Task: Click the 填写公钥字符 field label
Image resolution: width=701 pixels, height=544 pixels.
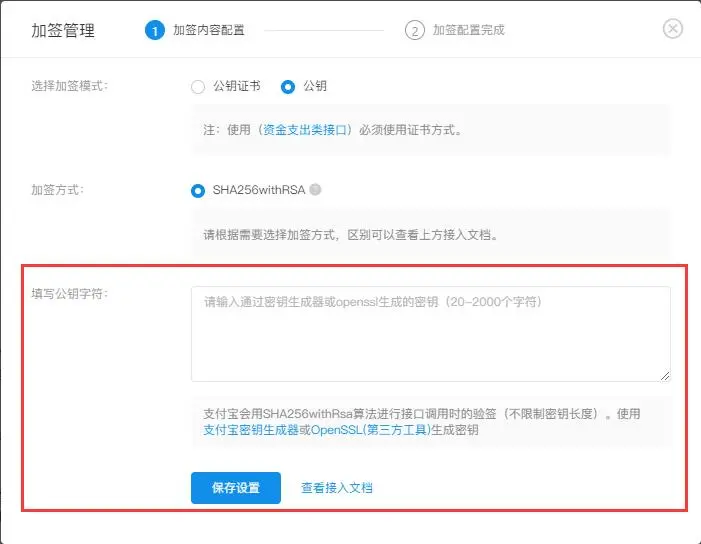Action: click(x=69, y=294)
